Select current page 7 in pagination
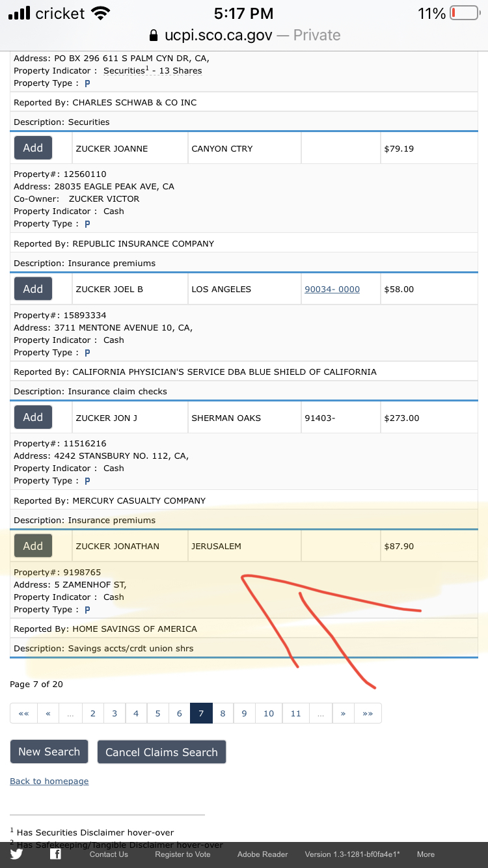Image resolution: width=488 pixels, height=868 pixels. tap(201, 713)
